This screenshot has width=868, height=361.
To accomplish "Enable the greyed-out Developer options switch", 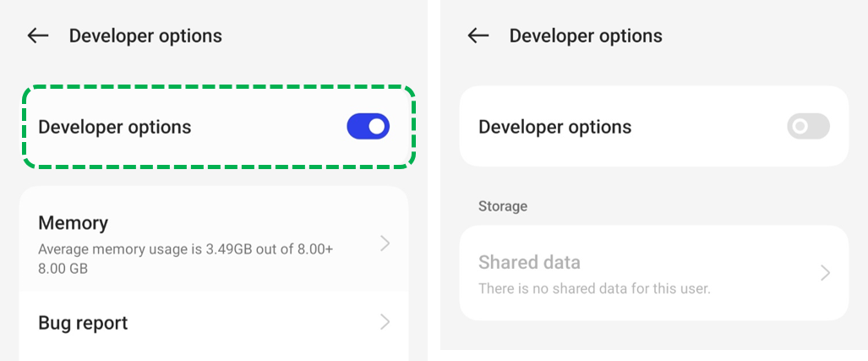I will (808, 127).
